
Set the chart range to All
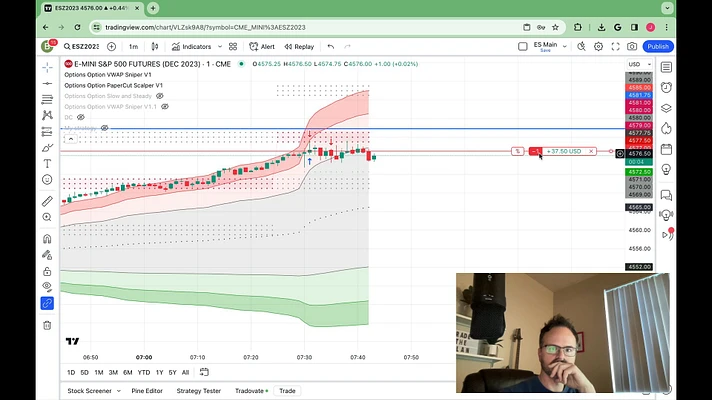[x=185, y=372]
